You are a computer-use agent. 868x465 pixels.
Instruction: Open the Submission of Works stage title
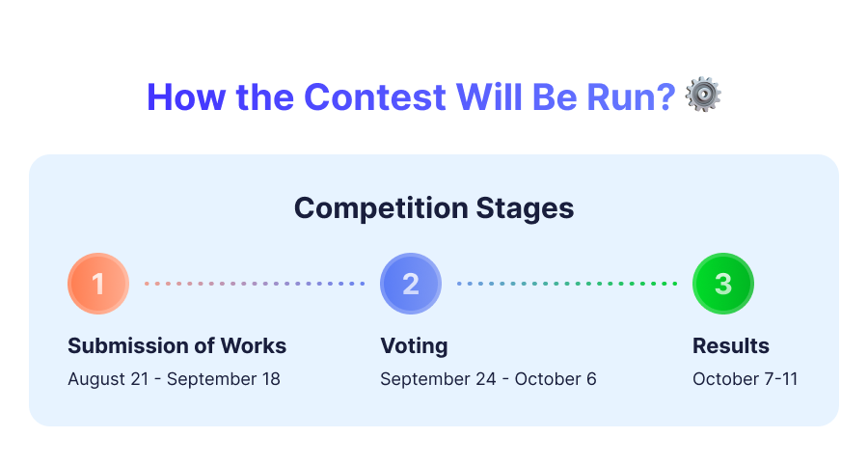point(177,346)
